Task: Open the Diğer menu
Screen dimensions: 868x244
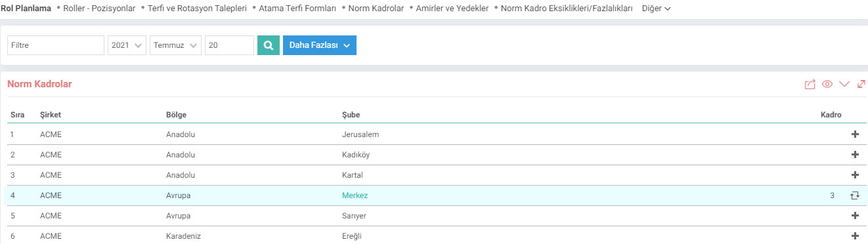Action: click(656, 9)
